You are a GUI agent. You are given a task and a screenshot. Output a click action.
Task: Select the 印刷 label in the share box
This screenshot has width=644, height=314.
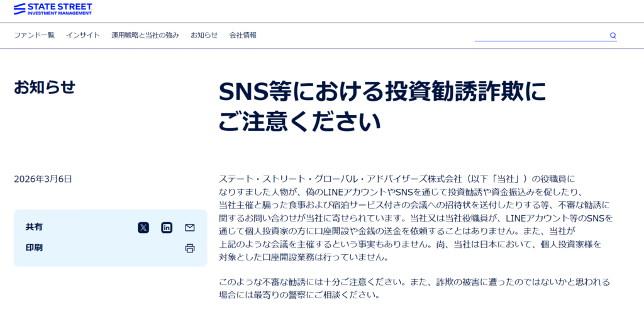coord(34,248)
